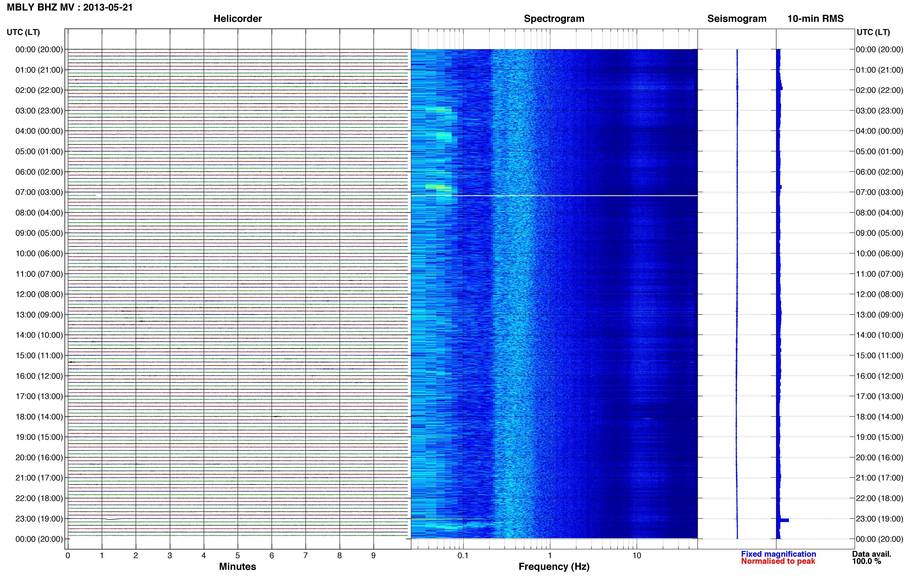Click the left-axis label 03:00 (23:00)

(39, 111)
